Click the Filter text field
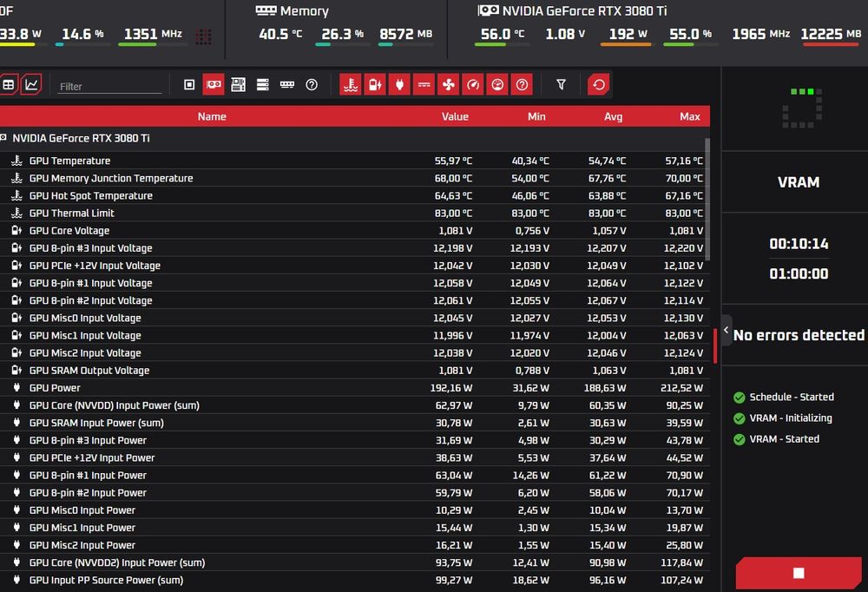 (109, 87)
